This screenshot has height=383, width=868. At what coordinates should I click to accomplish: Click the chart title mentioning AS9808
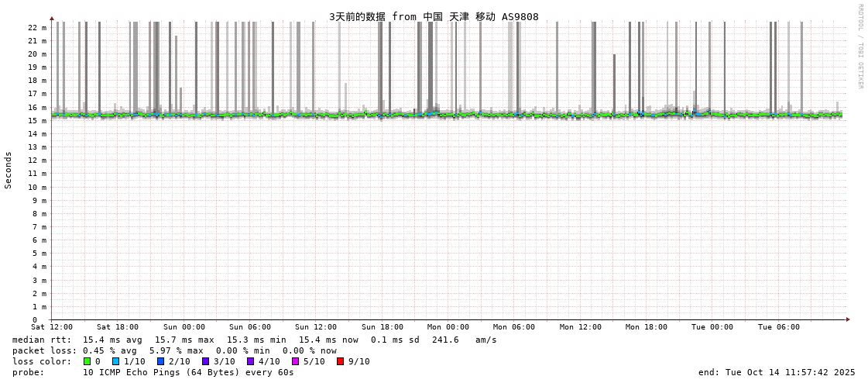[434, 16]
